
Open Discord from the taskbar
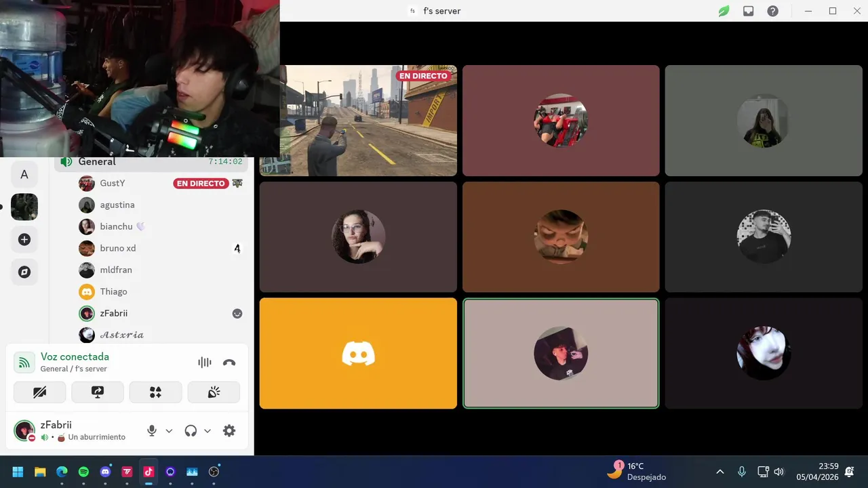105,472
